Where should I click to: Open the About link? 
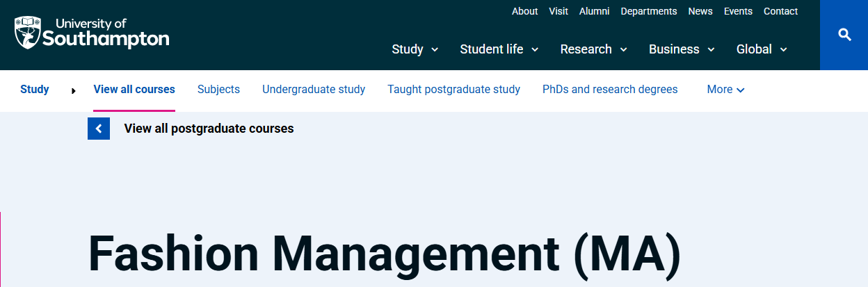(x=524, y=11)
